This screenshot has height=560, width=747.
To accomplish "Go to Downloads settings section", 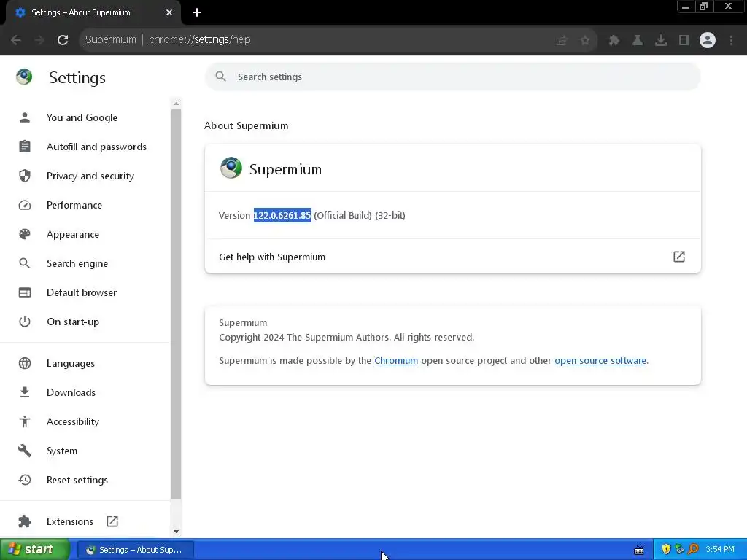I will click(71, 392).
